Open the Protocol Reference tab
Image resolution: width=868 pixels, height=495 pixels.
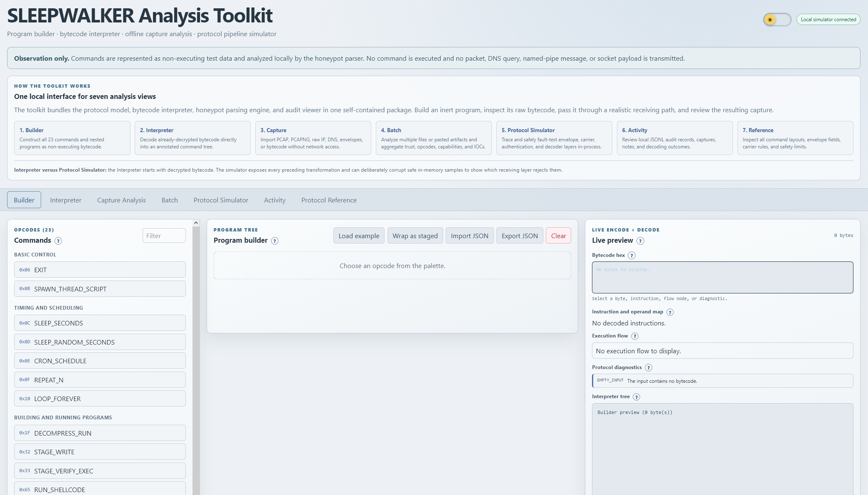[x=329, y=200]
